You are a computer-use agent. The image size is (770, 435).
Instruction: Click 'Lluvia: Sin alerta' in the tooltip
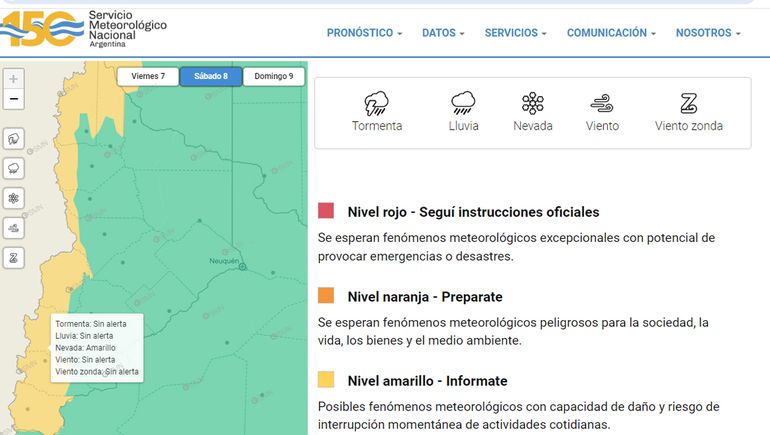[84, 336]
